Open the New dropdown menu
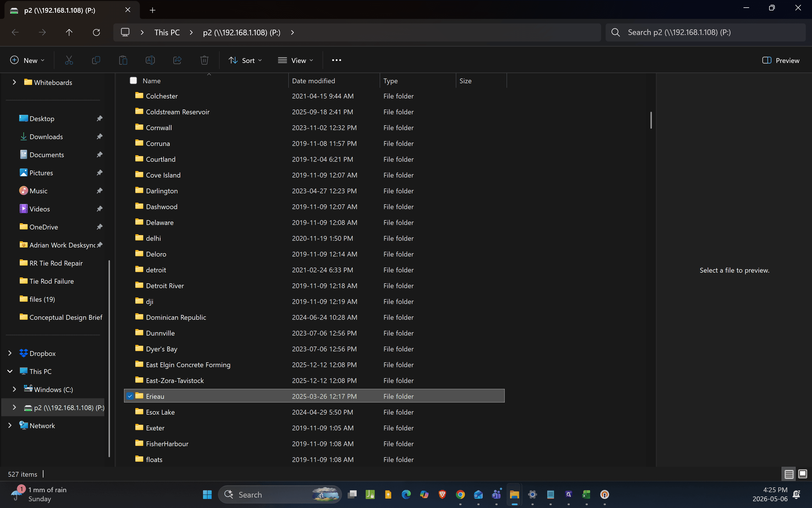The height and width of the screenshot is (508, 812). pos(27,60)
